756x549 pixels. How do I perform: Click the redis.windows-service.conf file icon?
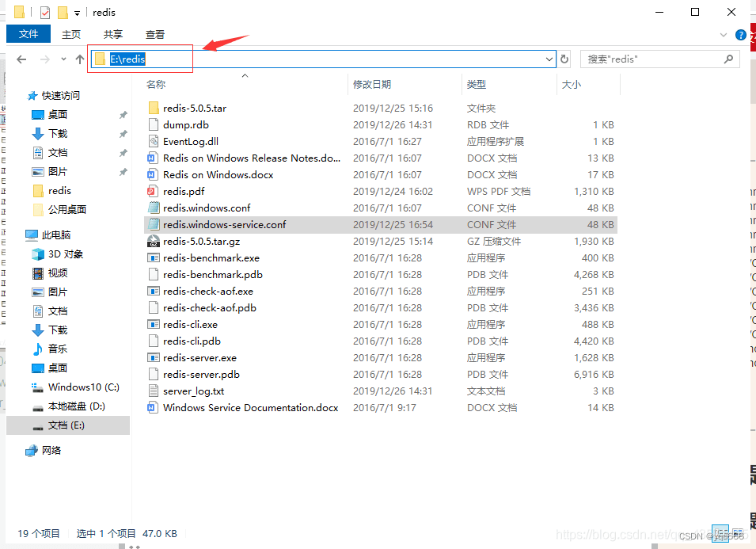[154, 224]
